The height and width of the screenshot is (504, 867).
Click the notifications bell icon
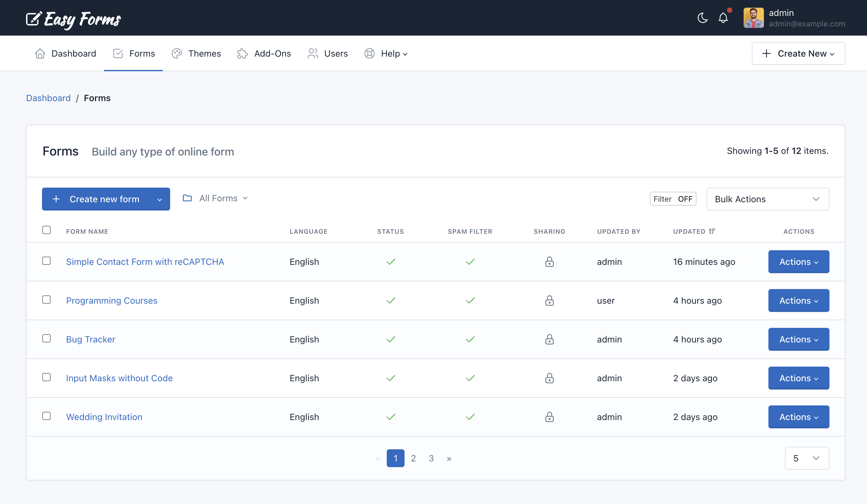(723, 17)
